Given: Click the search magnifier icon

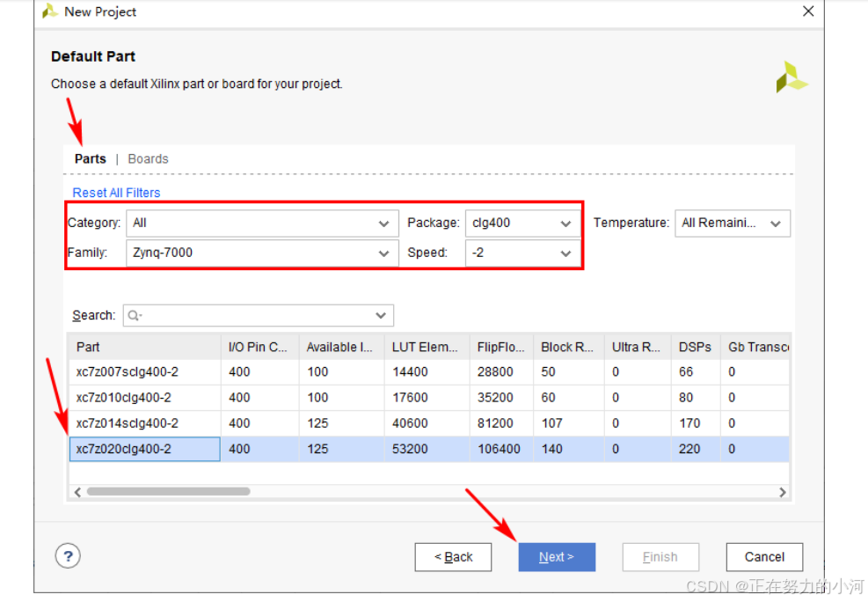Looking at the screenshot, I should [x=134, y=315].
